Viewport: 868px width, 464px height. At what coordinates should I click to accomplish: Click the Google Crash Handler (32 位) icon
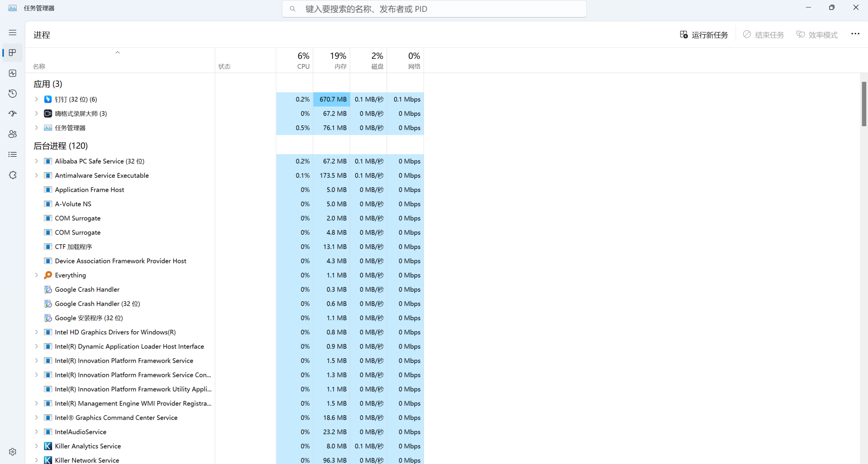[48, 304]
